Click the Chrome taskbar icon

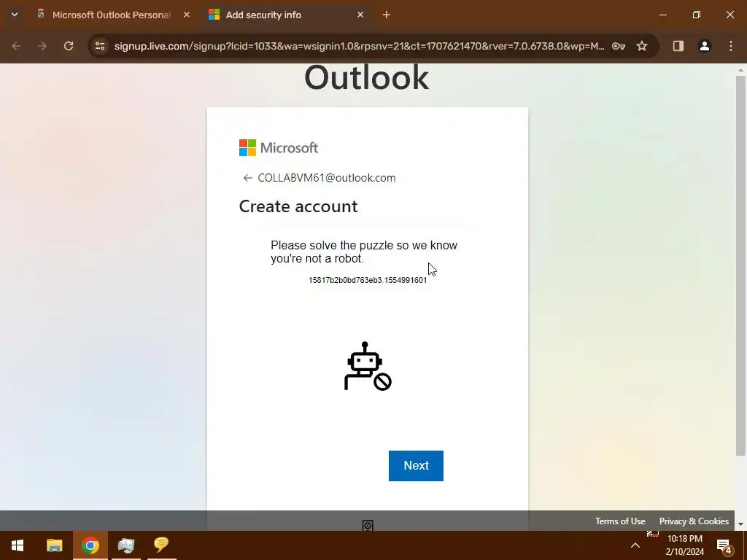click(90, 545)
